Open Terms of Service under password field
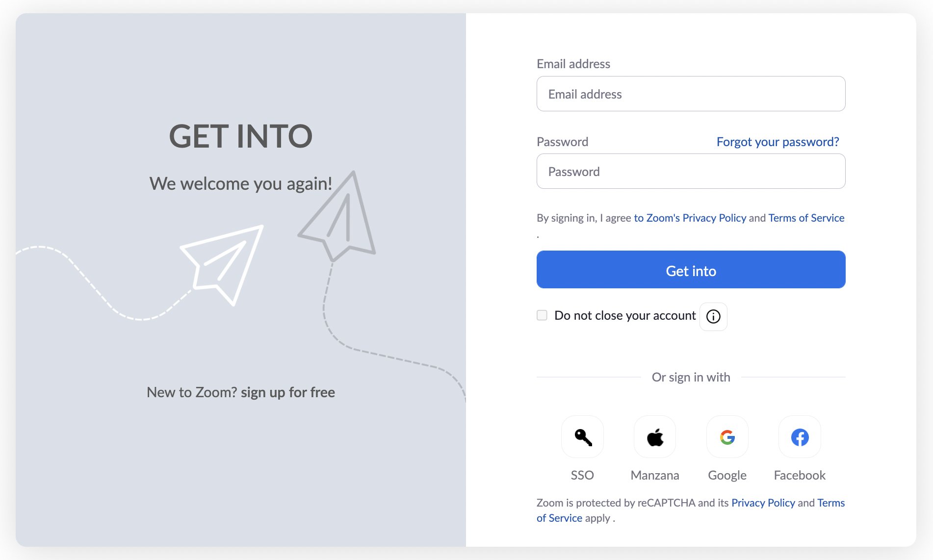 pyautogui.click(x=806, y=218)
